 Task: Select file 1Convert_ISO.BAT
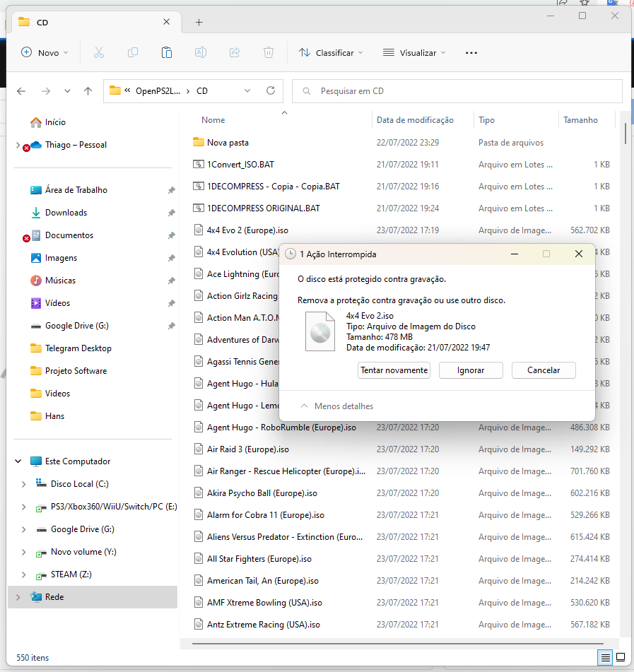[240, 165]
